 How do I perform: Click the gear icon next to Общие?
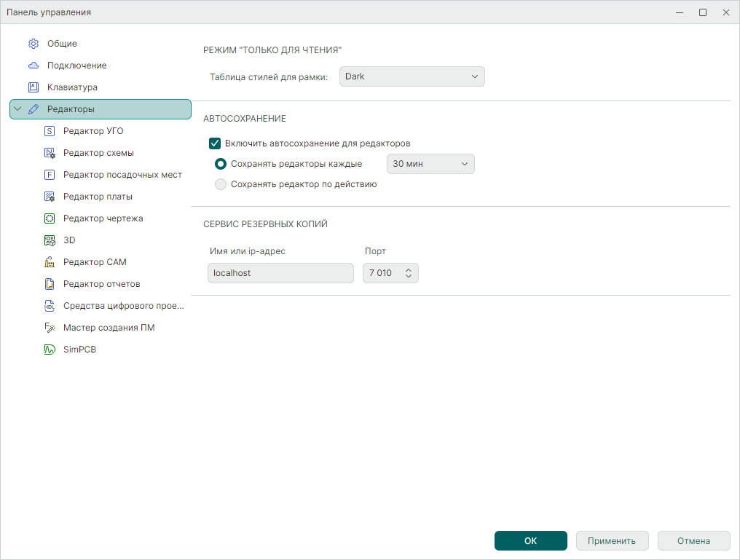[x=33, y=44]
